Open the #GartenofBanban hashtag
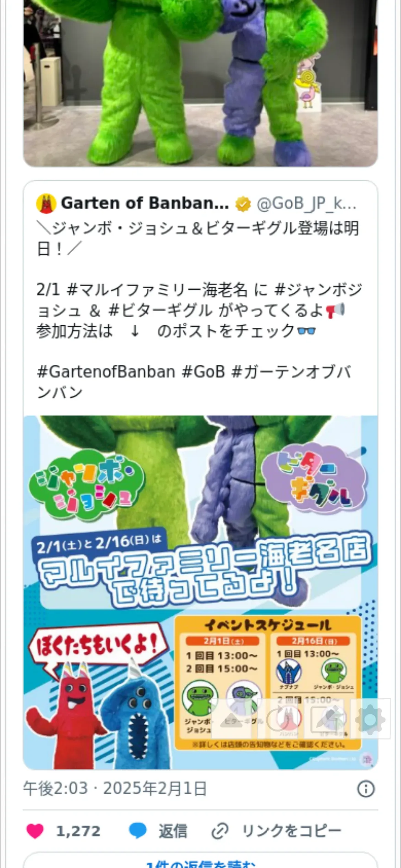This screenshot has height=868, width=401. pos(106,372)
